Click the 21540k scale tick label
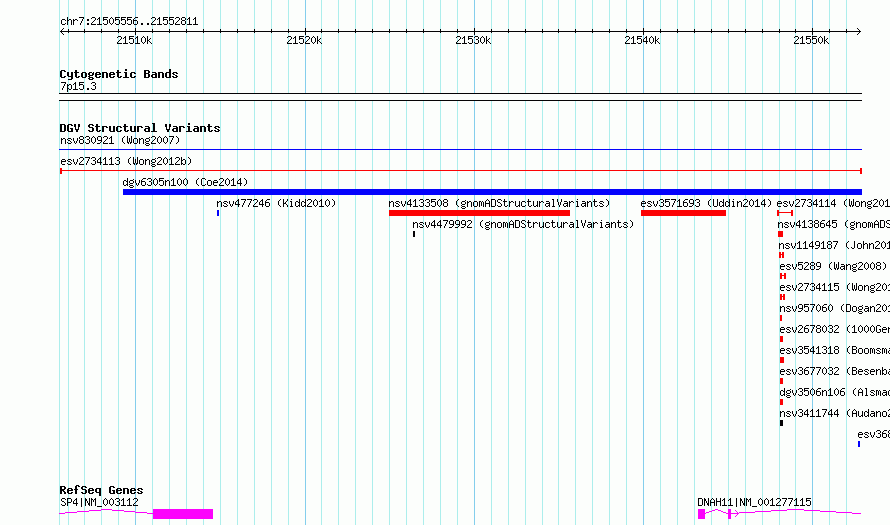This screenshot has width=890, height=525. coord(642,40)
